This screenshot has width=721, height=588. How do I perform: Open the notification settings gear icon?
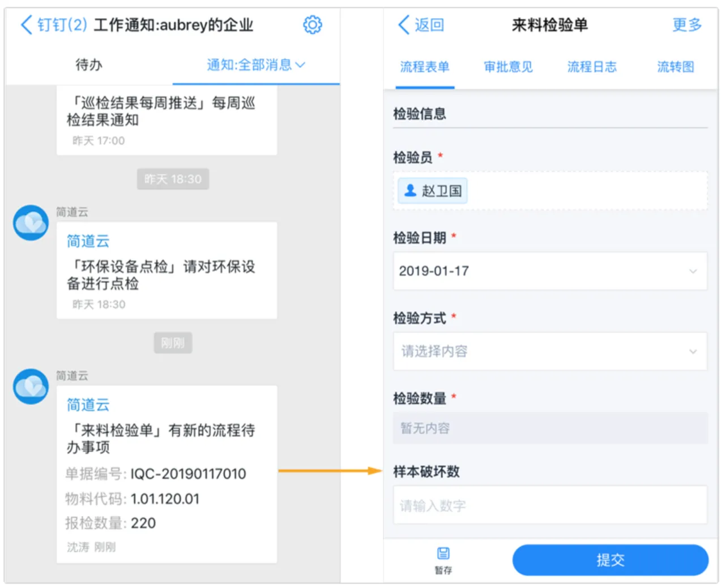(313, 24)
